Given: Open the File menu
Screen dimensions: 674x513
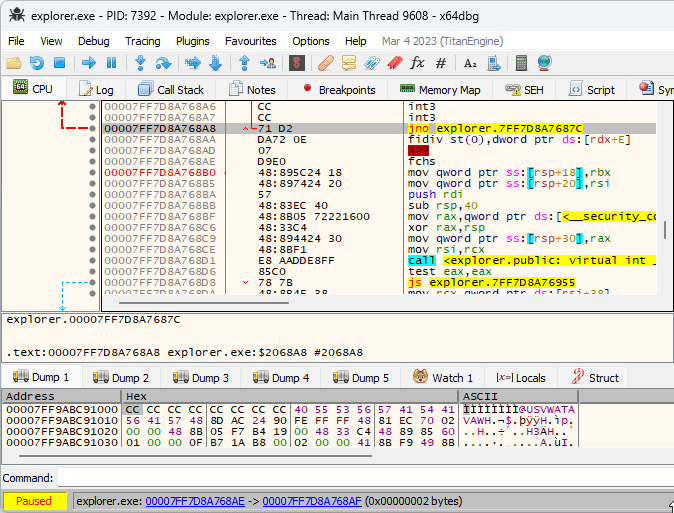Looking at the screenshot, I should pos(16,41).
